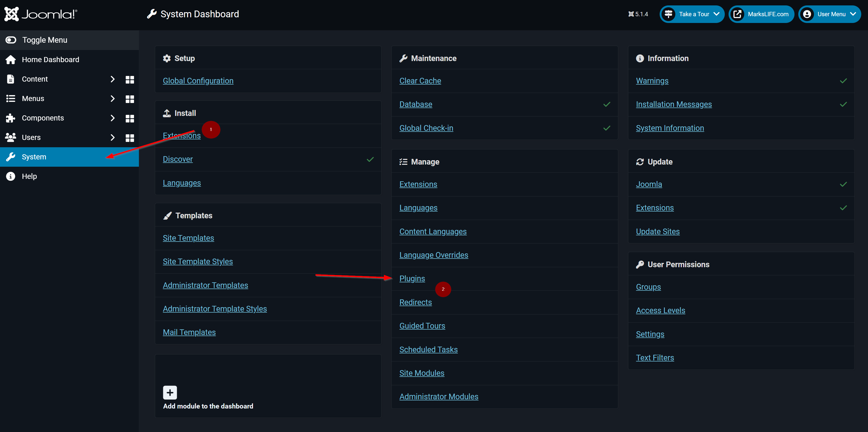Open Manage Extensions link
Viewport: 868px width, 432px height.
pos(418,184)
